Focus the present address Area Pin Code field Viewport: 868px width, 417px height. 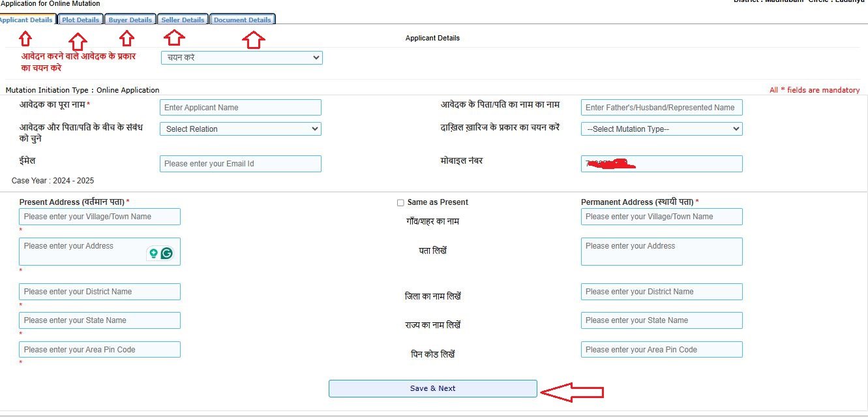(x=99, y=350)
